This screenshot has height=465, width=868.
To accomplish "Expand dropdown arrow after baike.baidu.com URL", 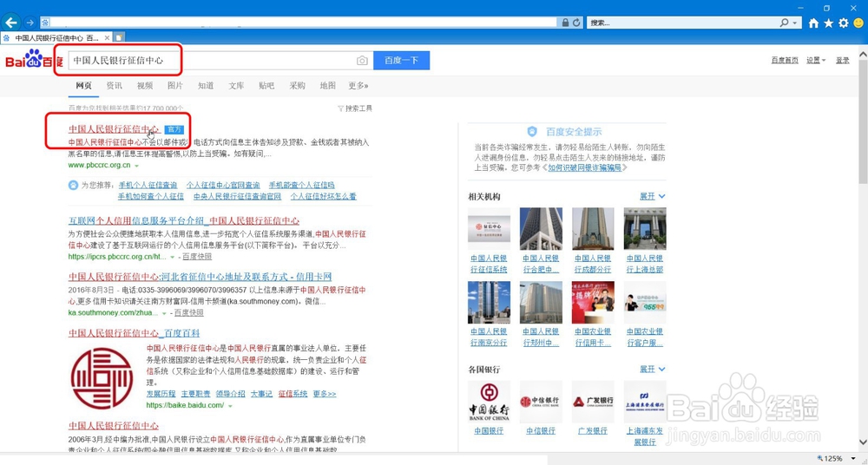I will [230, 406].
